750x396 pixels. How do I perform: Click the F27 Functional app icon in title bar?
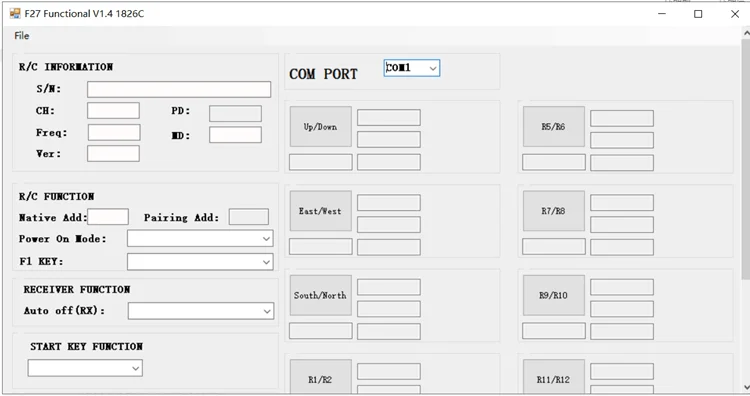tap(15, 13)
